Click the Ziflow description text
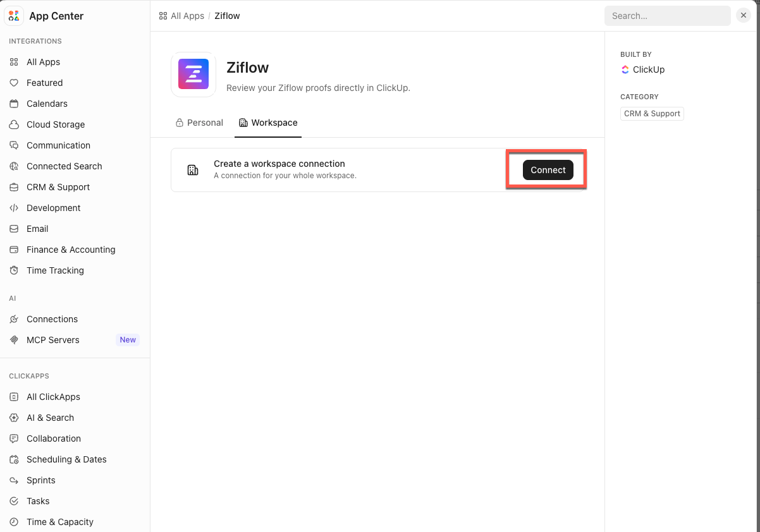This screenshot has width=760, height=532. (319, 88)
